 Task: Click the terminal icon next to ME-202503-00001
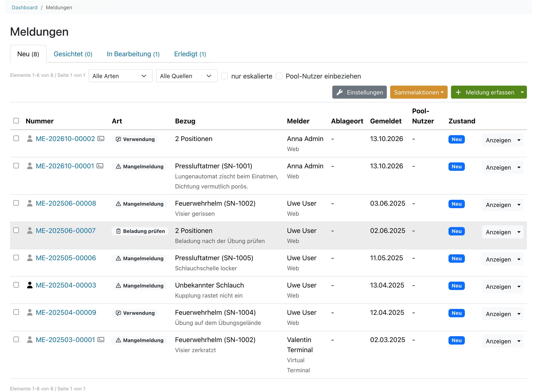click(101, 340)
